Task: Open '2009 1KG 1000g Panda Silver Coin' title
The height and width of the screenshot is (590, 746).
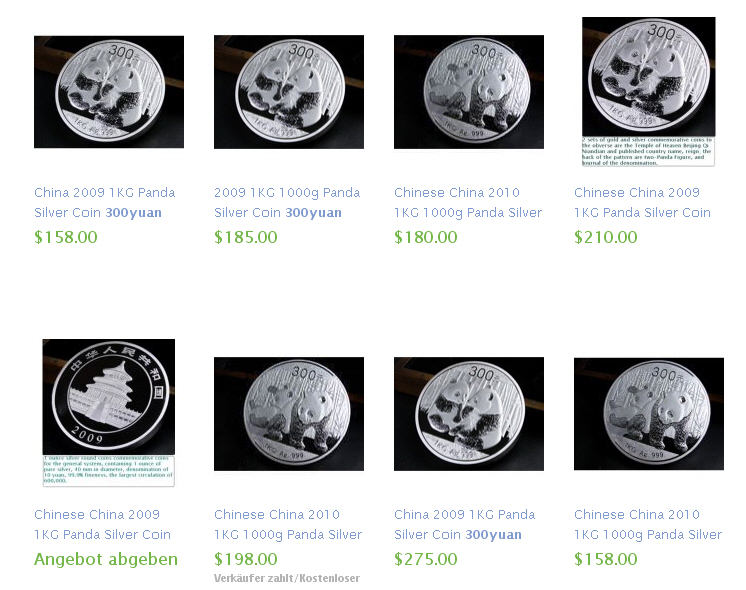Action: 287,202
